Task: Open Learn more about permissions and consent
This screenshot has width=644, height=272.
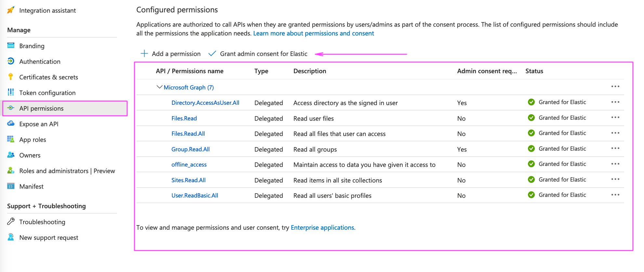Action: pos(313,33)
